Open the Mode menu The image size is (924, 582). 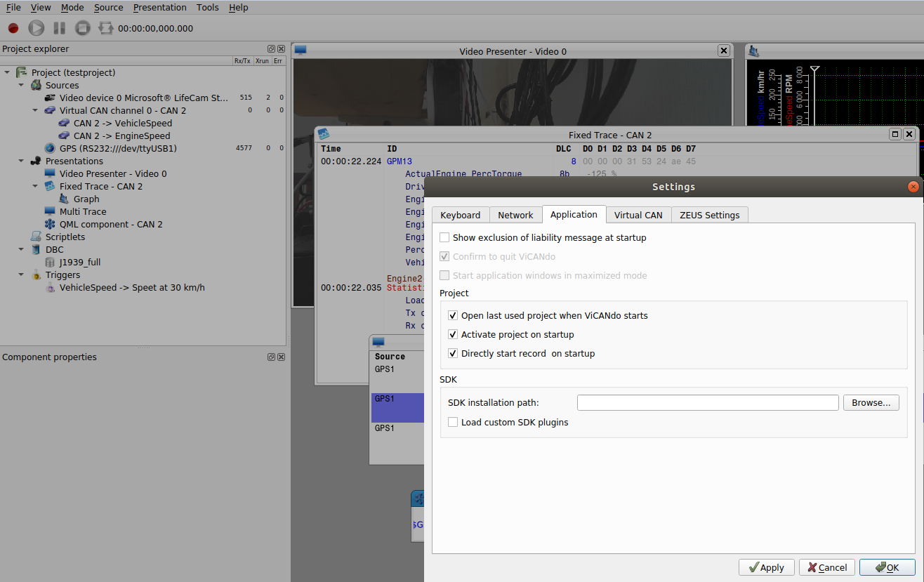click(x=72, y=8)
